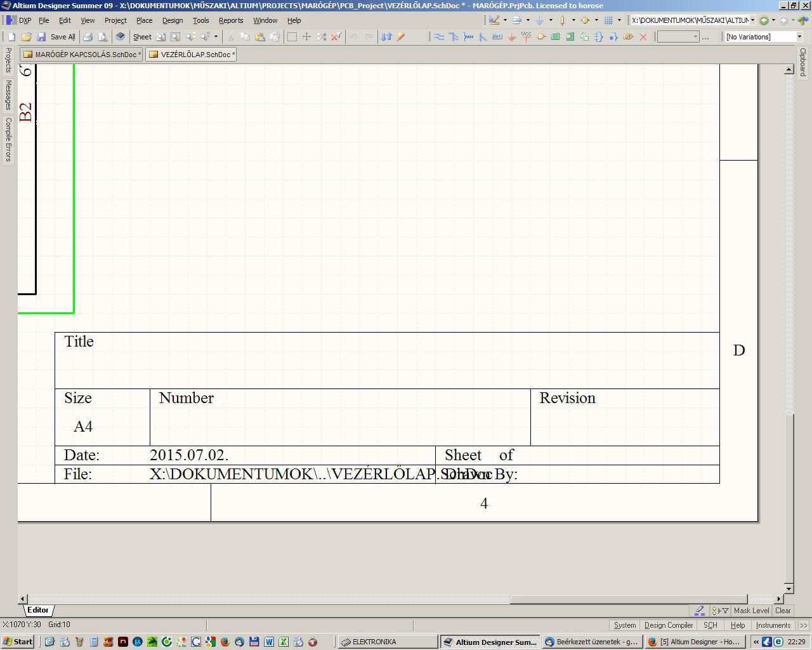Open Firefox Altium Designer taskbar window
Screen dimensions: 812x650
point(694,642)
